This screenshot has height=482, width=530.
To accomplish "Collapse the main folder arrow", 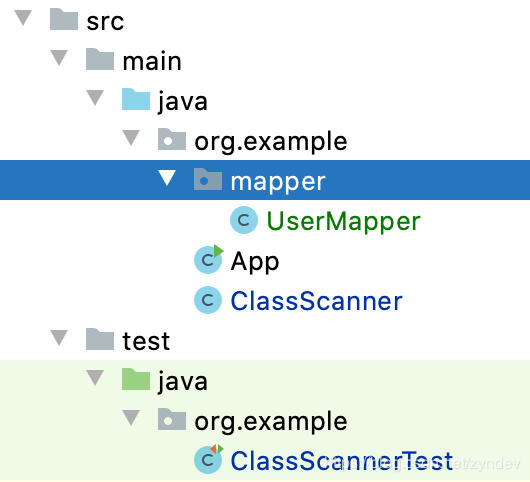I will (59, 57).
